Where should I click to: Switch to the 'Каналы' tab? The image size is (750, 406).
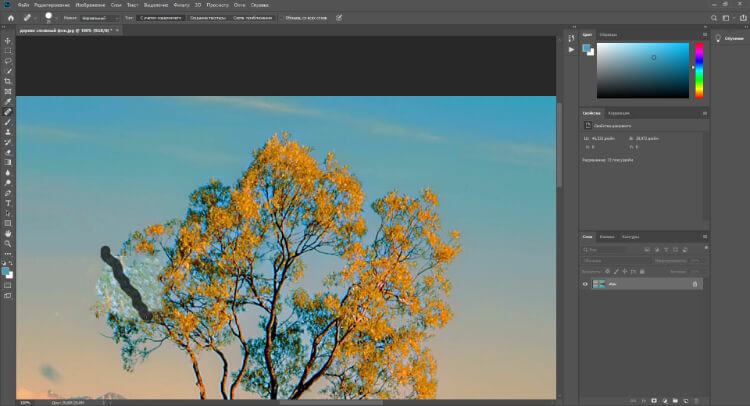[608, 237]
